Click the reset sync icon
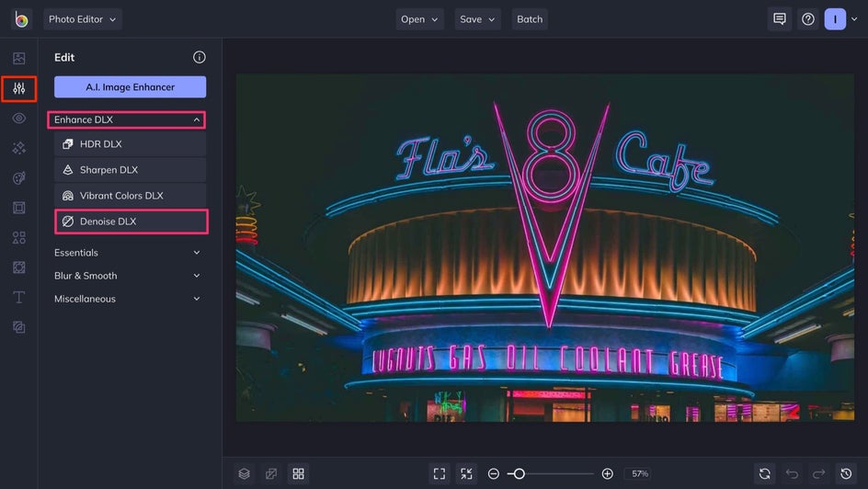 pos(764,473)
